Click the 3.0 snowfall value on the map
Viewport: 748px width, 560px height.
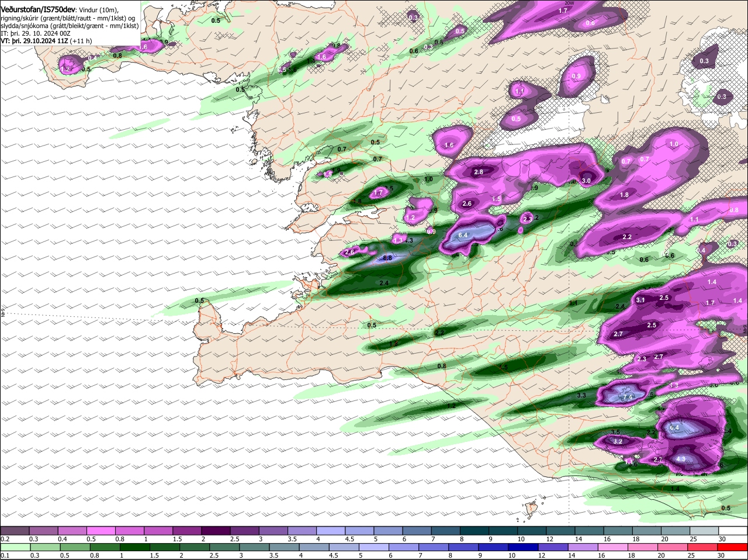pos(586,181)
